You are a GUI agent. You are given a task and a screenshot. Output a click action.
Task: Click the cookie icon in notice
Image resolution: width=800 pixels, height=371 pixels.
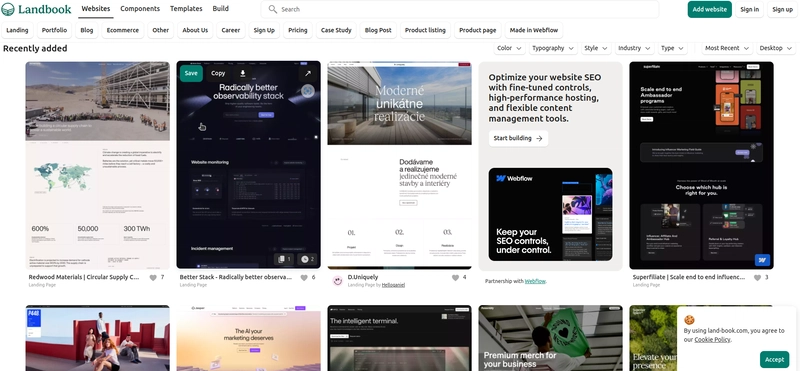pos(689,320)
